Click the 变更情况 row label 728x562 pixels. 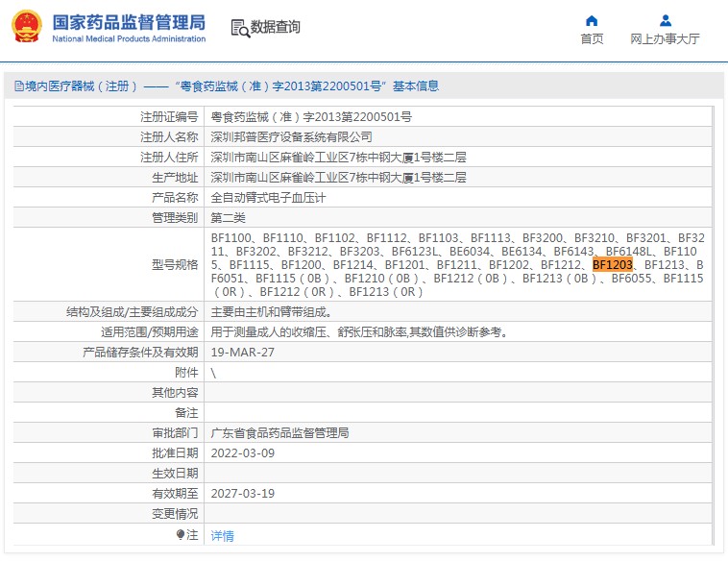175,514
